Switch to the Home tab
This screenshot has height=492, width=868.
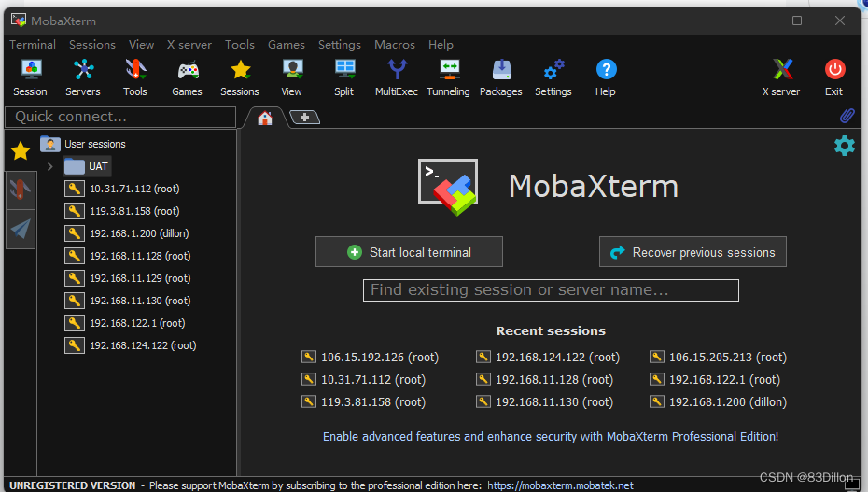coord(265,118)
